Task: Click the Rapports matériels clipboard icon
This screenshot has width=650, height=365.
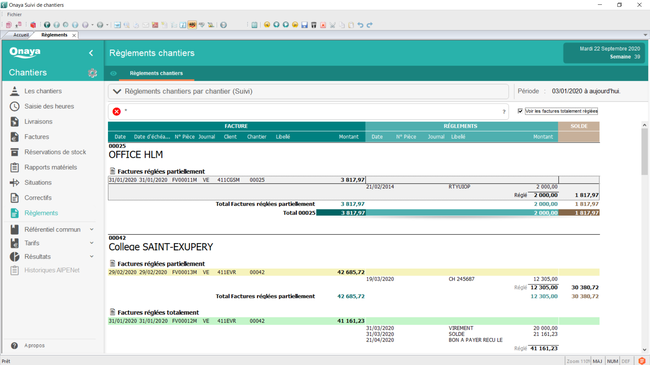Action: [15, 167]
